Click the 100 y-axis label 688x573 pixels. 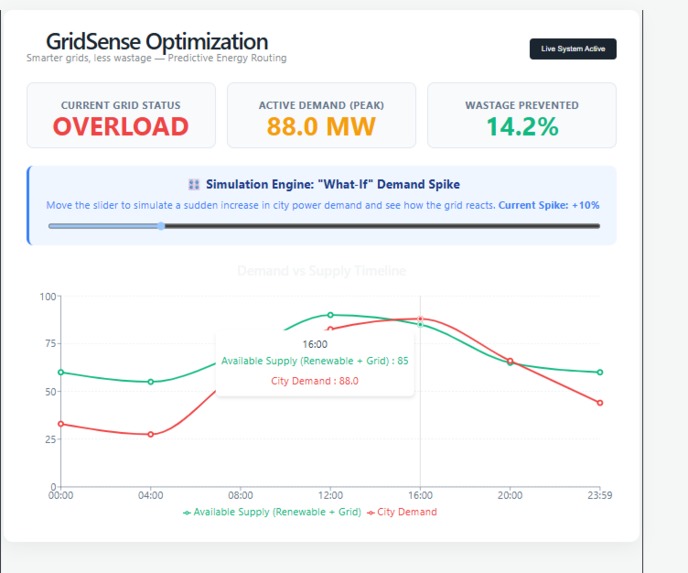(x=48, y=297)
